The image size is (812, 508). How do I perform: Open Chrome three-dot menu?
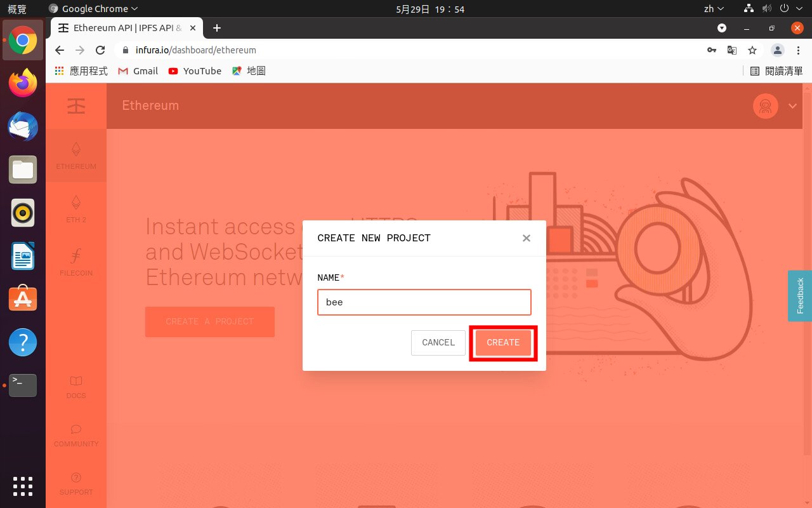[798, 50]
